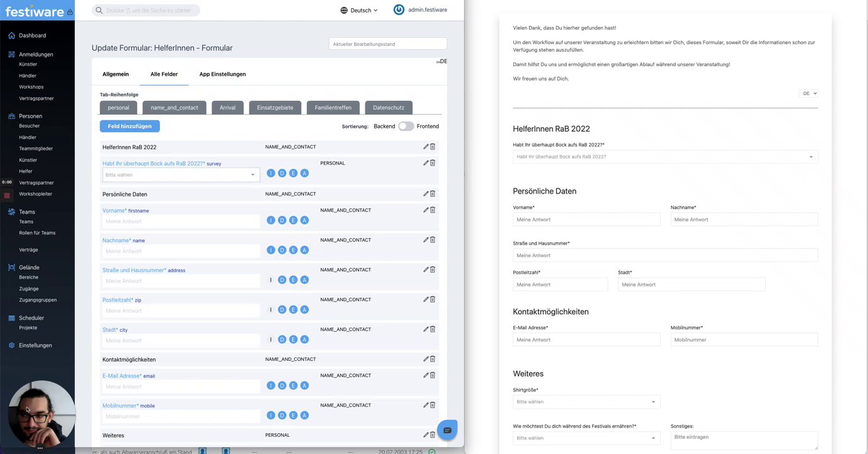The height and width of the screenshot is (454, 868).
Task: Select the 'Einsatzgebiete' tab-order chip
Action: click(x=275, y=108)
